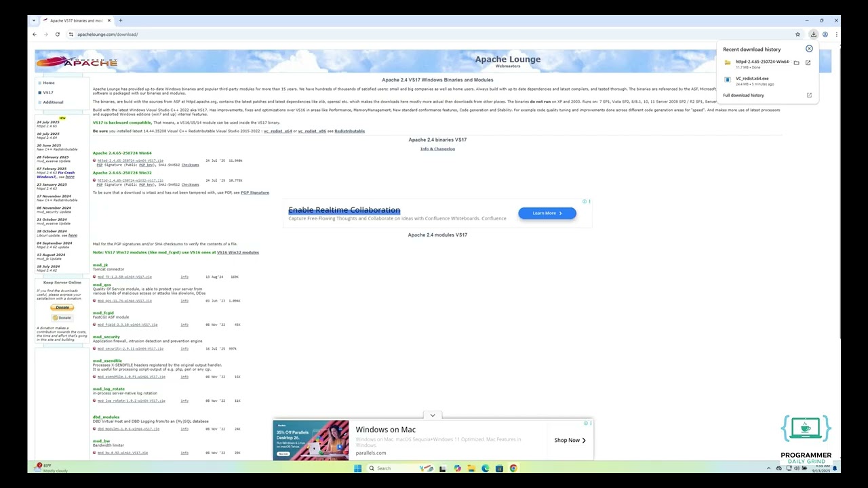Click the Chrome downloads toolbar icon
868x488 pixels.
(x=813, y=35)
